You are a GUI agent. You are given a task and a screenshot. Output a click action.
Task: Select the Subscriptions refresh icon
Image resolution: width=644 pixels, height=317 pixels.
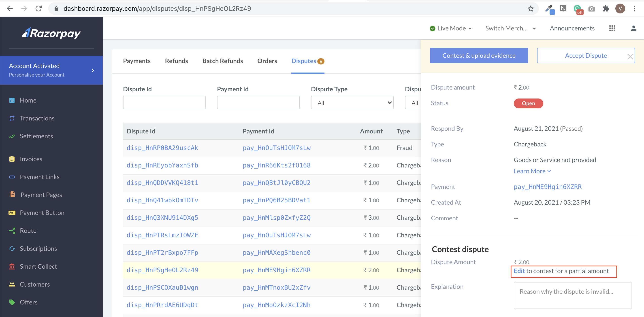(x=12, y=249)
